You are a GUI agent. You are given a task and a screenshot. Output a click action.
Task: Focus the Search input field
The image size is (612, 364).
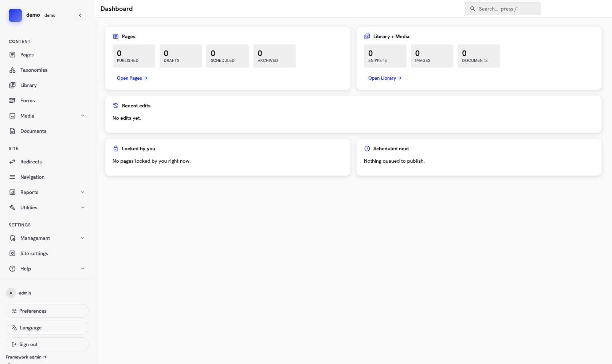pos(503,9)
